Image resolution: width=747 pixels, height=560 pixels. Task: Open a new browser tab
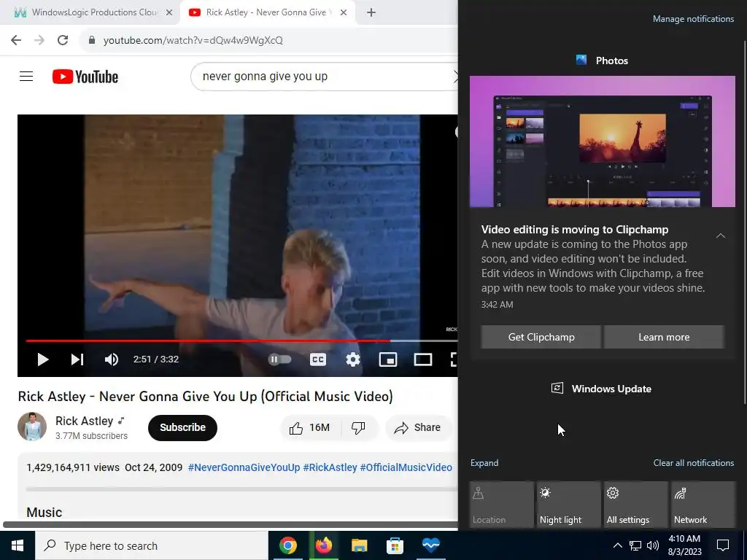(x=371, y=13)
